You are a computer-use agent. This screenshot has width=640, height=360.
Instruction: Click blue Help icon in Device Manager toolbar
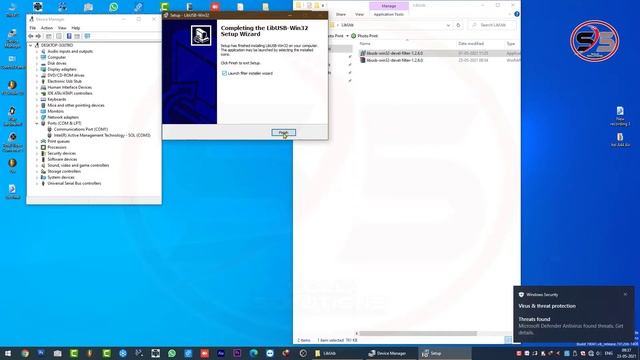click(69, 36)
